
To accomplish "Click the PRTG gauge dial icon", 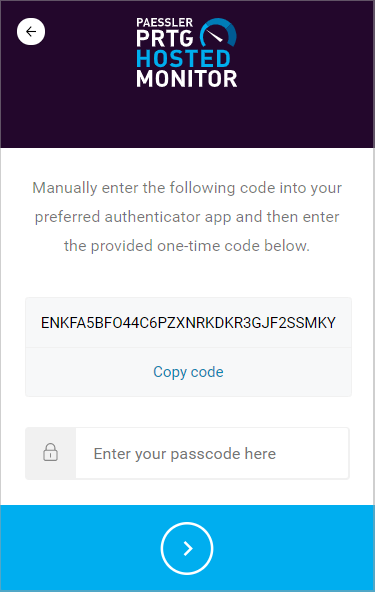I will (x=218, y=33).
